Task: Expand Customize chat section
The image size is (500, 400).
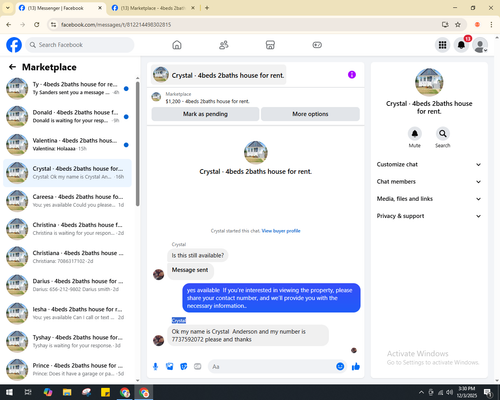Action: click(429, 164)
